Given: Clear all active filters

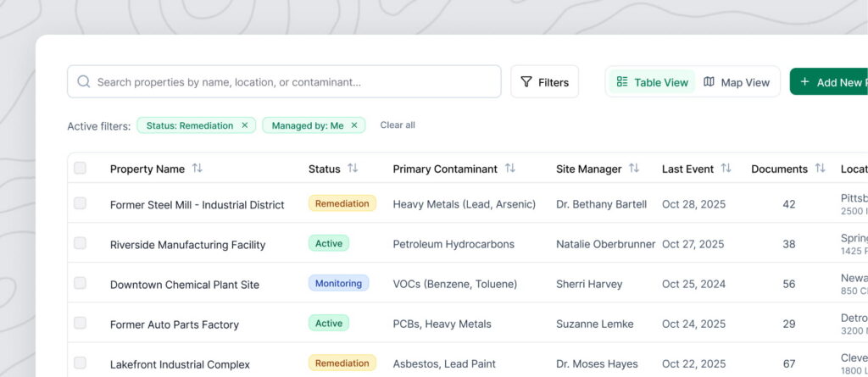Looking at the screenshot, I should pyautogui.click(x=398, y=125).
